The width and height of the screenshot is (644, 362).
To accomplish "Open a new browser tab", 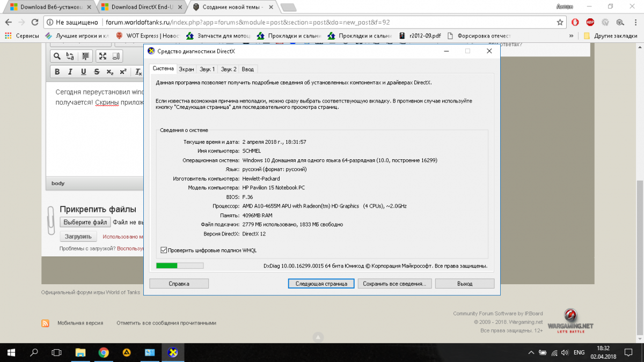I will (x=288, y=7).
